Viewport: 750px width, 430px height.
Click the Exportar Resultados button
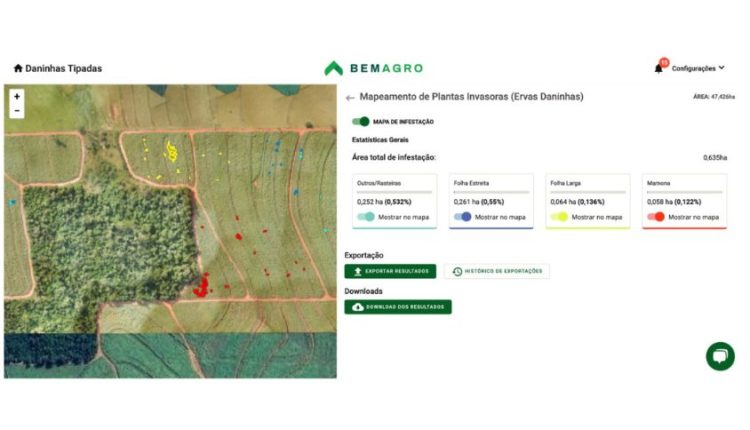click(390, 271)
